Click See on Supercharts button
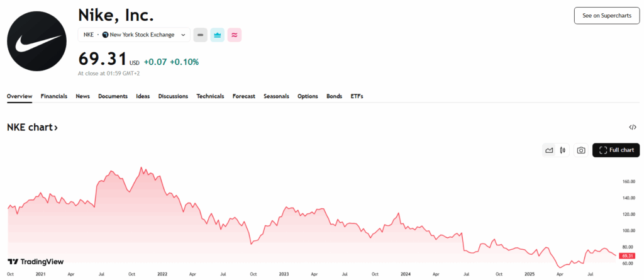The width and height of the screenshot is (644, 280). pos(606,16)
